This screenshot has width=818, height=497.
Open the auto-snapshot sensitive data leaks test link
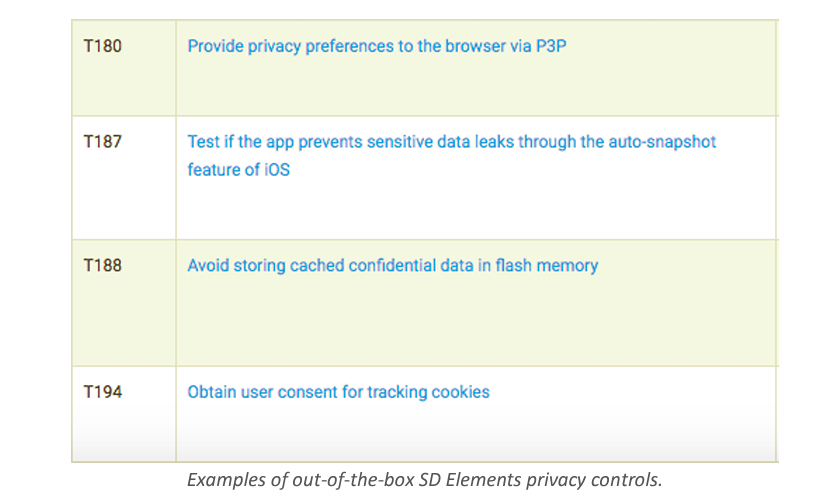tap(451, 155)
